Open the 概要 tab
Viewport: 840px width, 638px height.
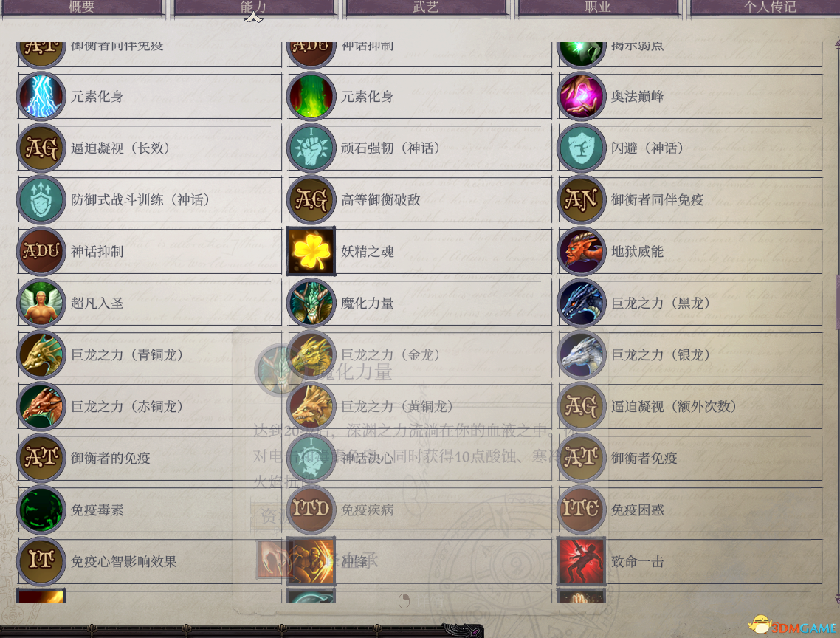click(x=81, y=7)
